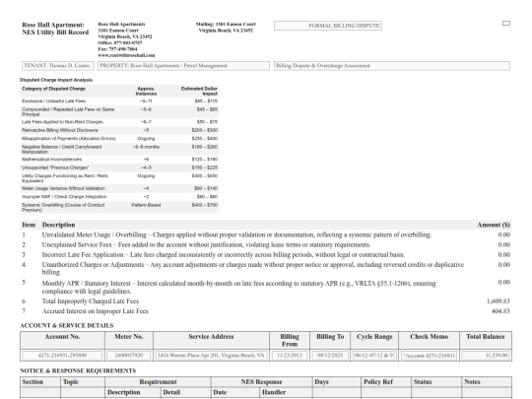The width and height of the screenshot is (532, 399).
Task: Click the PROPERTY: Rose Hall Apartments field
Action: pos(183,66)
